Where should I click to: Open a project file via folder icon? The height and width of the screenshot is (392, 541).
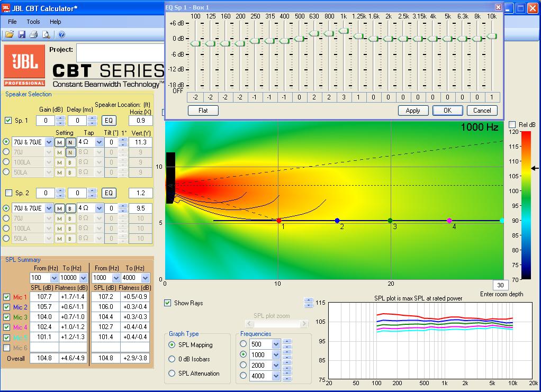tap(10, 34)
